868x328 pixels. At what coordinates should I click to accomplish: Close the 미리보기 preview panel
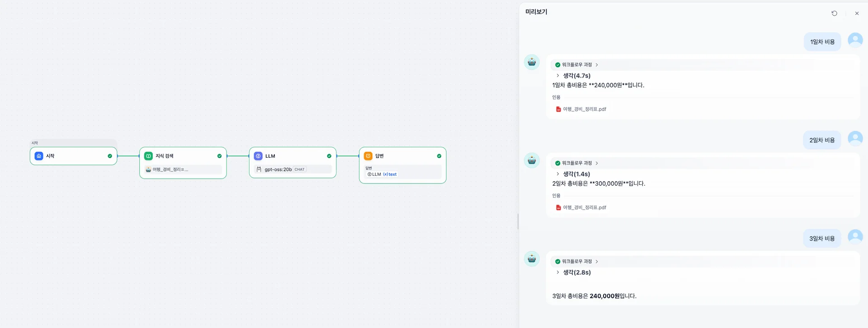tap(857, 14)
